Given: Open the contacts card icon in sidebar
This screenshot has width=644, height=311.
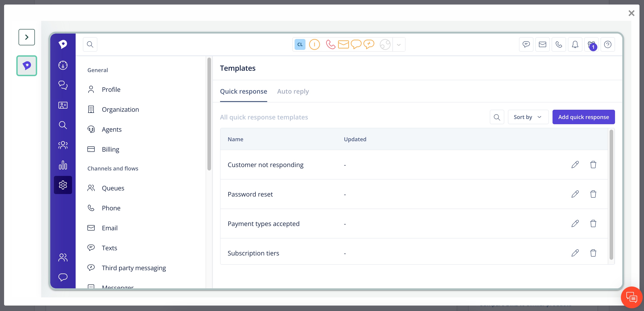Looking at the screenshot, I should 63,105.
